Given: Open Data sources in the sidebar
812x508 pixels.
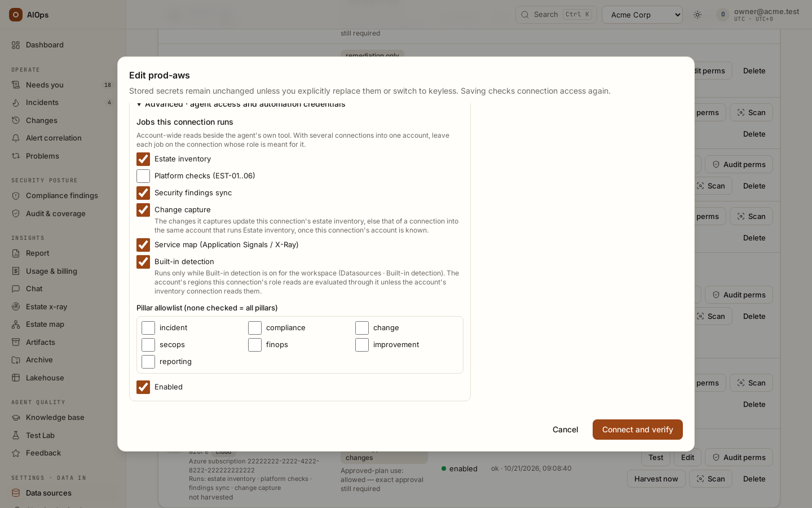Looking at the screenshot, I should coord(63,493).
